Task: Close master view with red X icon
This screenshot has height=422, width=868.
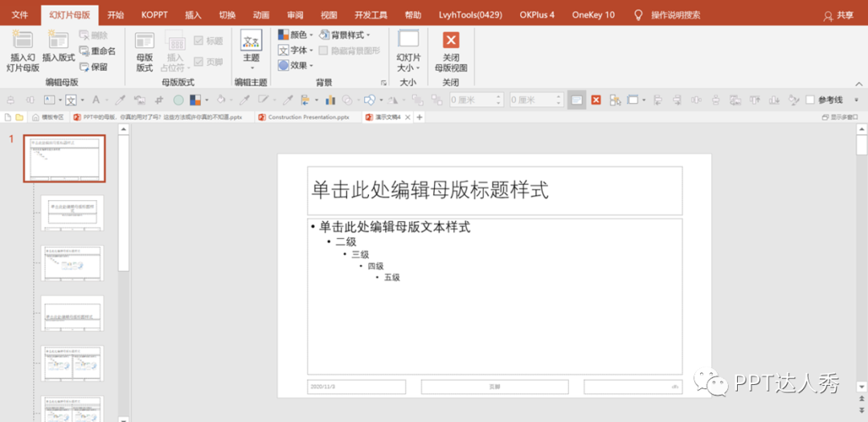Action: [451, 40]
